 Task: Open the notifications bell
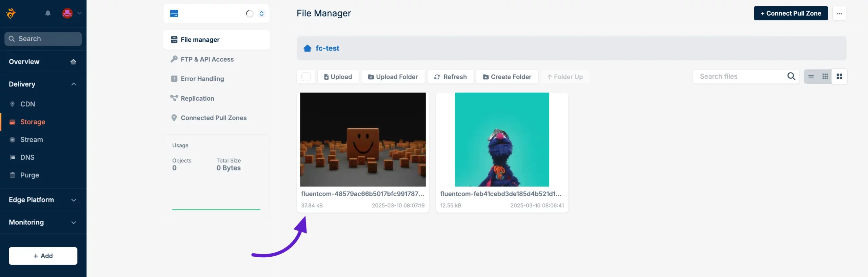pyautogui.click(x=48, y=13)
